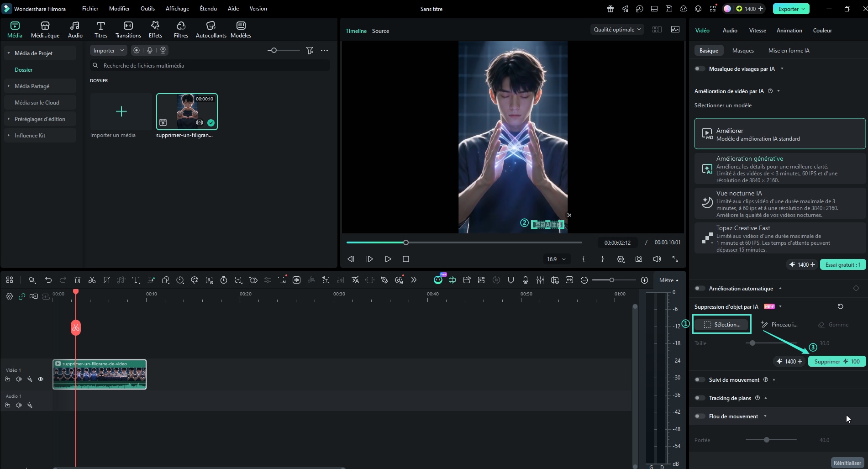The width and height of the screenshot is (868, 469).
Task: Open the Autocollants panel
Action: tap(211, 30)
